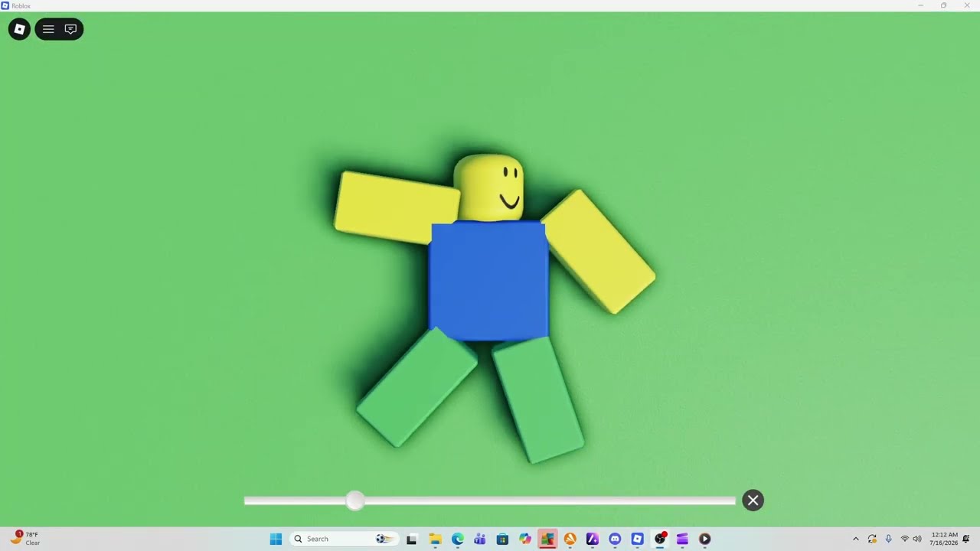
Task: Open the orange circle app on taskbar
Action: coord(570,539)
